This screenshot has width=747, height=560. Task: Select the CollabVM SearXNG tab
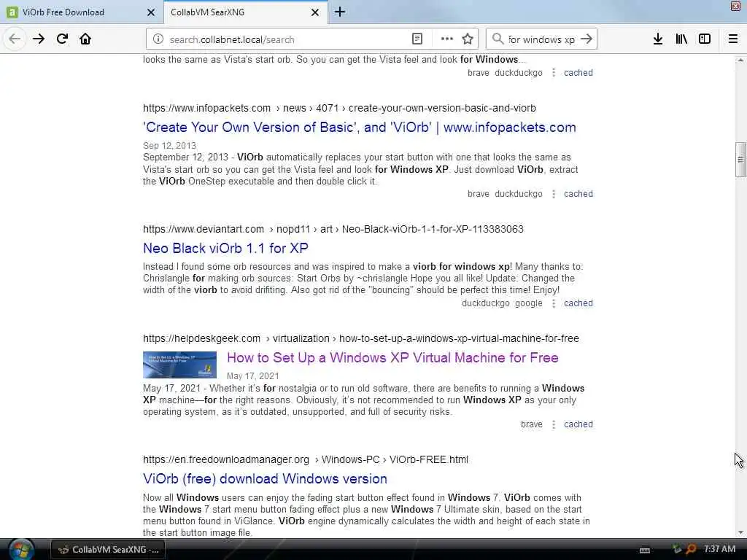tap(245, 12)
